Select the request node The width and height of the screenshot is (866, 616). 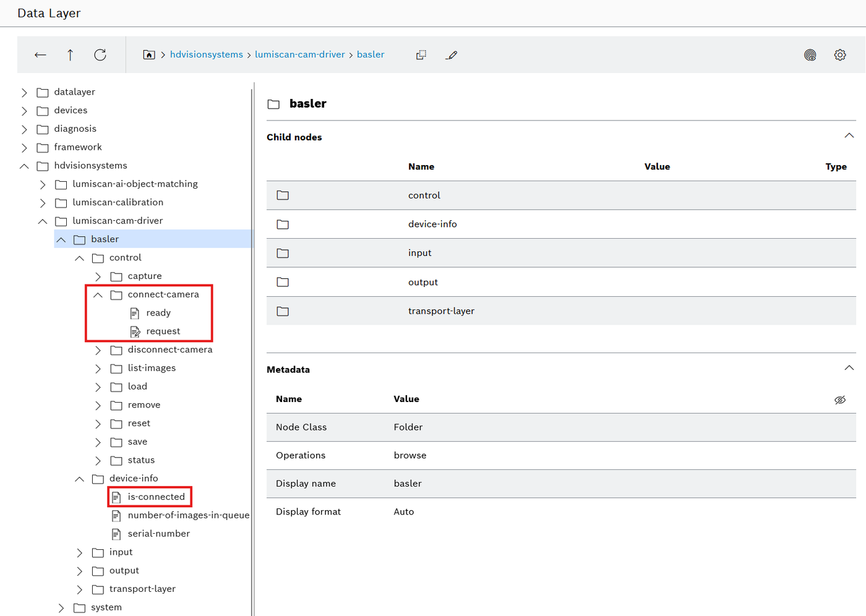point(163,332)
